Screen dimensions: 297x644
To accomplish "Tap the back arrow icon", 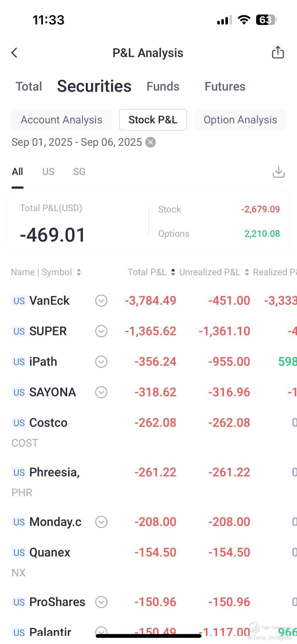I will [14, 53].
